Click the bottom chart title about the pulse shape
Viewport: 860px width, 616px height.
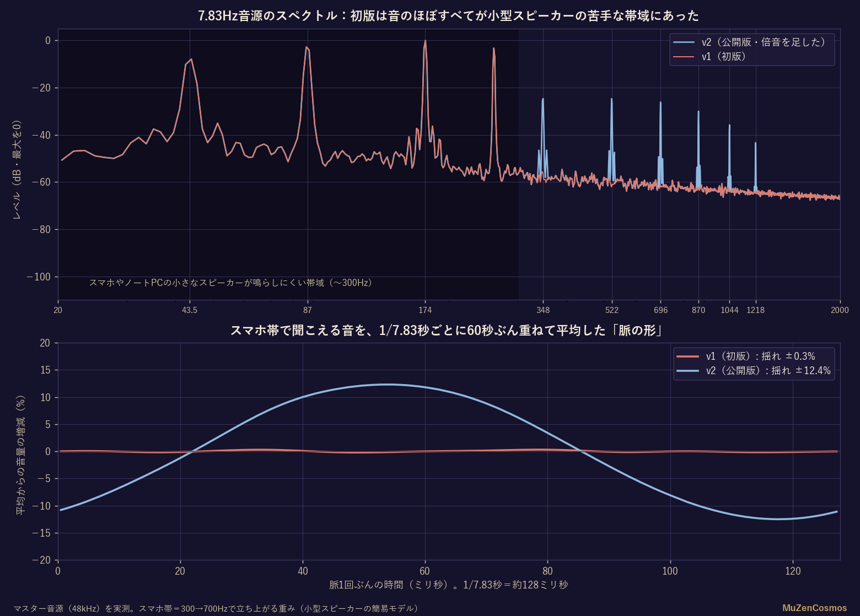[x=446, y=331]
